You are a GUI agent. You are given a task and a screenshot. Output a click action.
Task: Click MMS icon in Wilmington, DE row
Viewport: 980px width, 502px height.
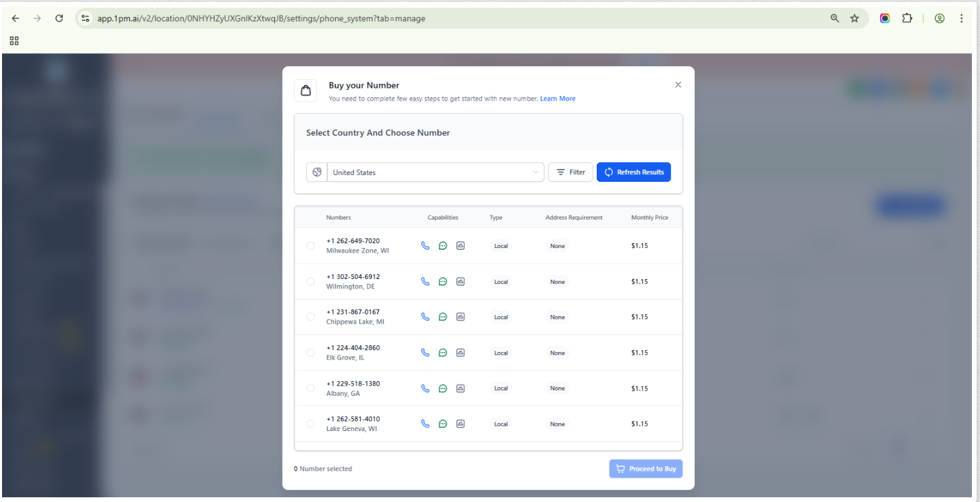[460, 282]
